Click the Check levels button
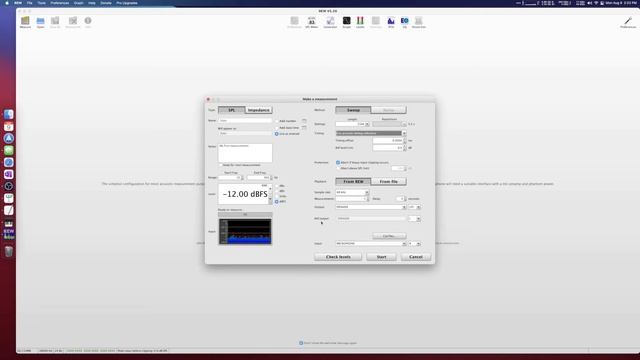 (338, 257)
